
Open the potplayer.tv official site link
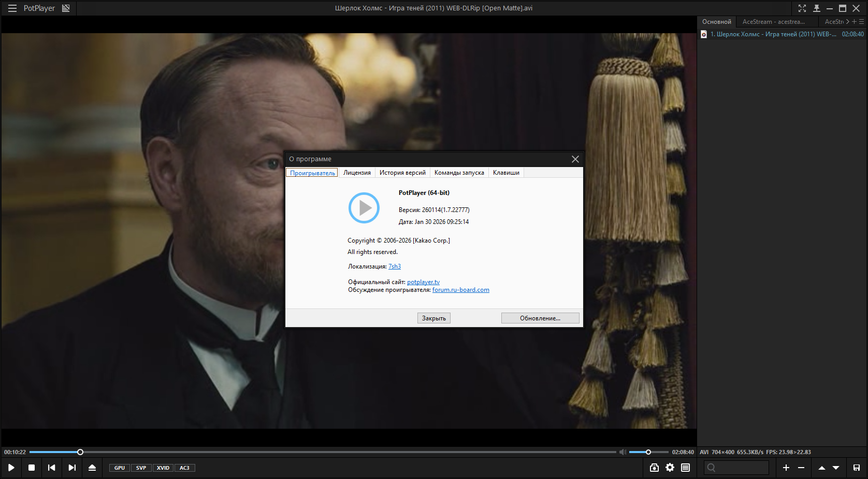423,282
